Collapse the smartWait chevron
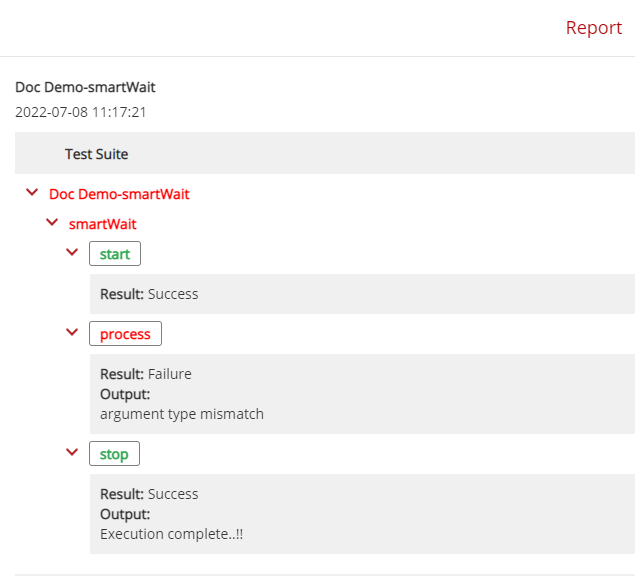The width and height of the screenshot is (642, 576). (52, 222)
